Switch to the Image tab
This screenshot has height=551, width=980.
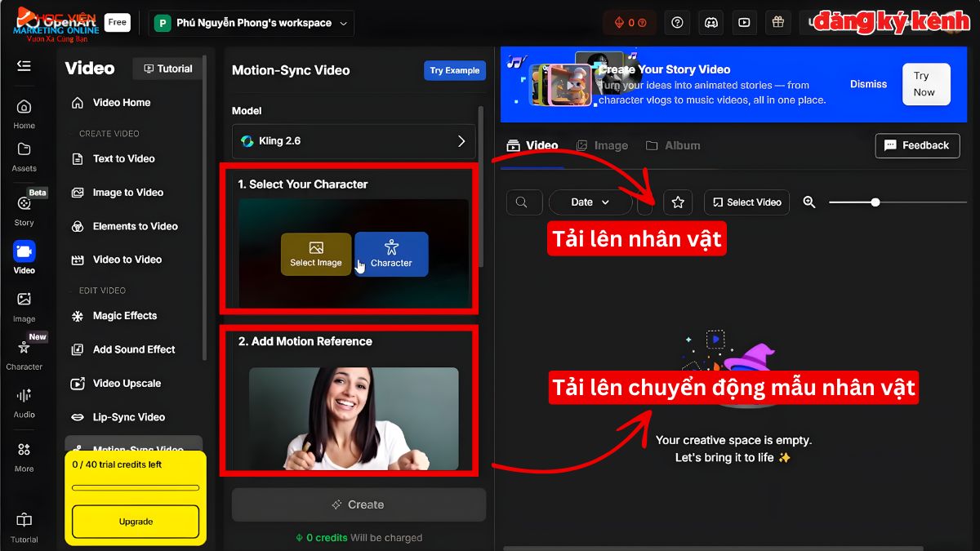click(602, 145)
